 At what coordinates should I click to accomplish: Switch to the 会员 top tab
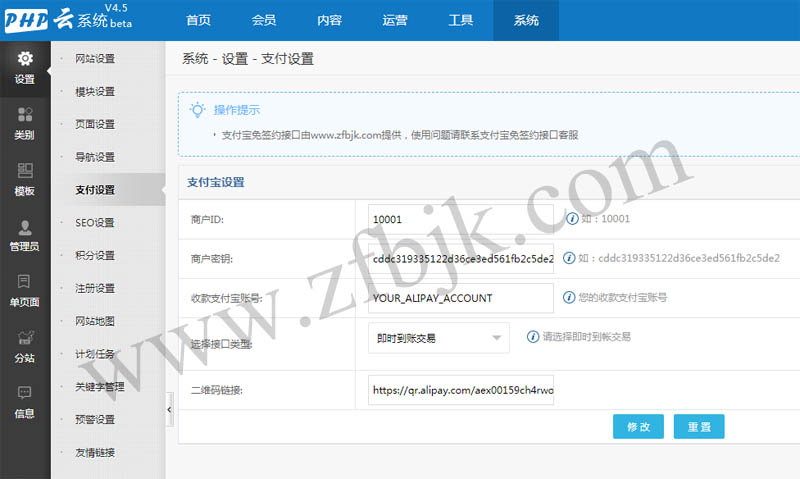(x=264, y=20)
